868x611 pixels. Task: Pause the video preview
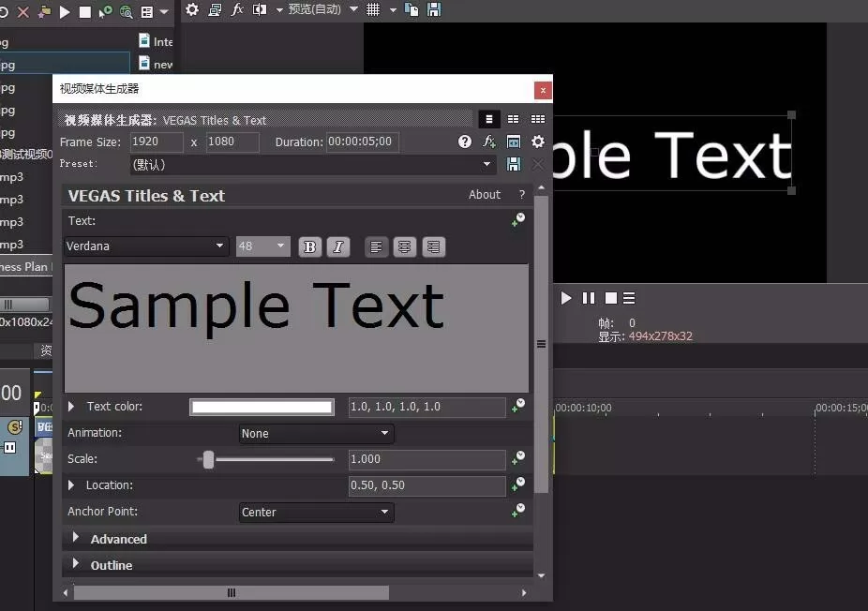tap(589, 298)
